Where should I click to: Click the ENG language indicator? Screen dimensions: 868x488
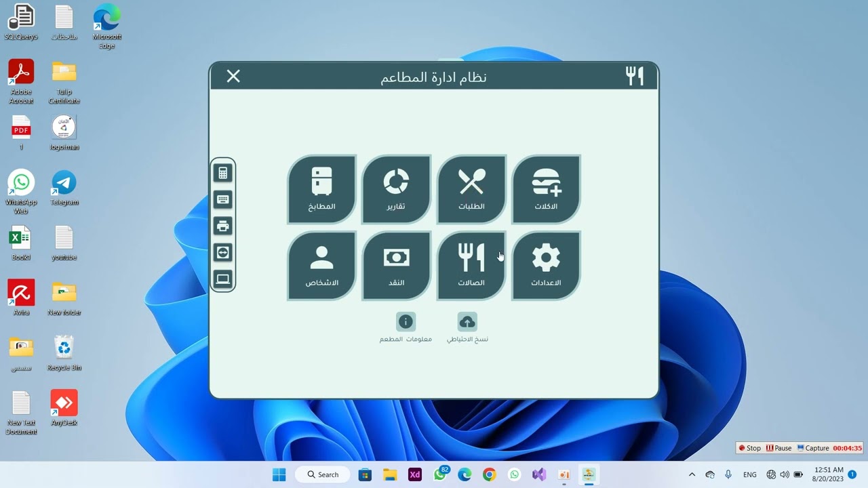[x=750, y=474]
